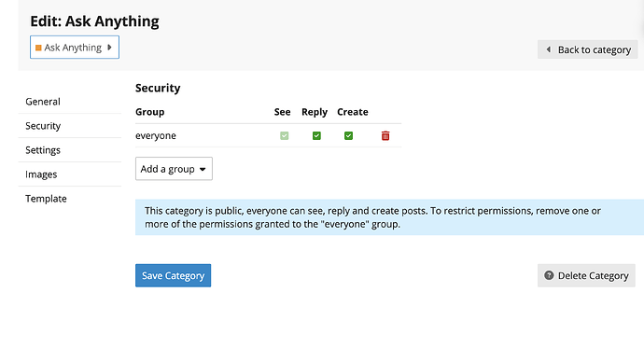Go to the Images tab

coord(41,174)
